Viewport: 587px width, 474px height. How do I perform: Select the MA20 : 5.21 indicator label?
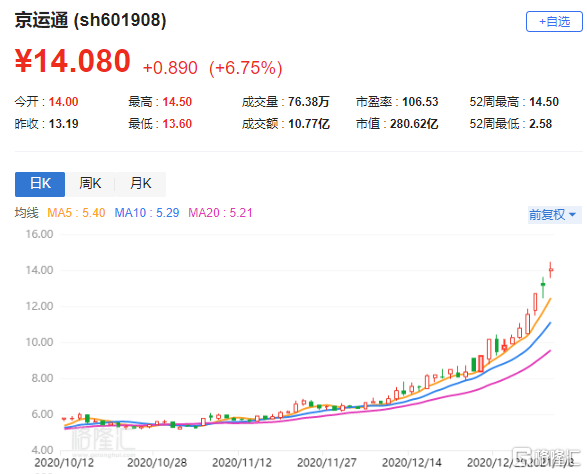tap(220, 213)
